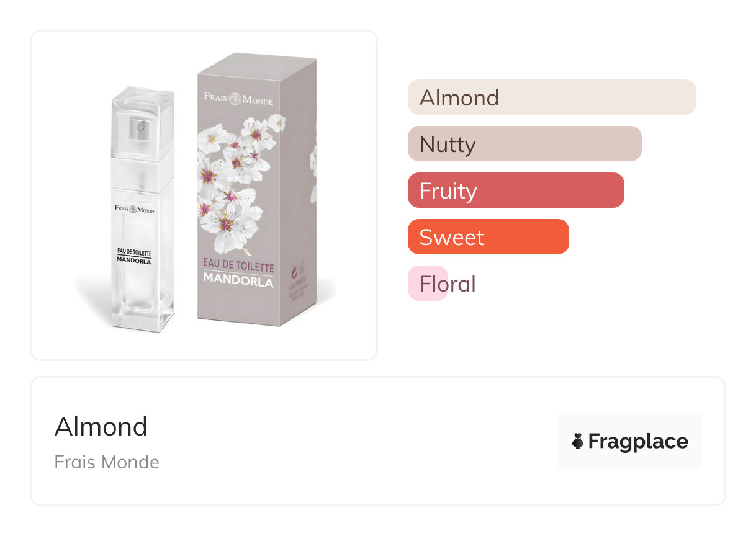Click the Fragplace perfume bottle logo icon
This screenshot has width=756, height=536.
click(x=578, y=441)
